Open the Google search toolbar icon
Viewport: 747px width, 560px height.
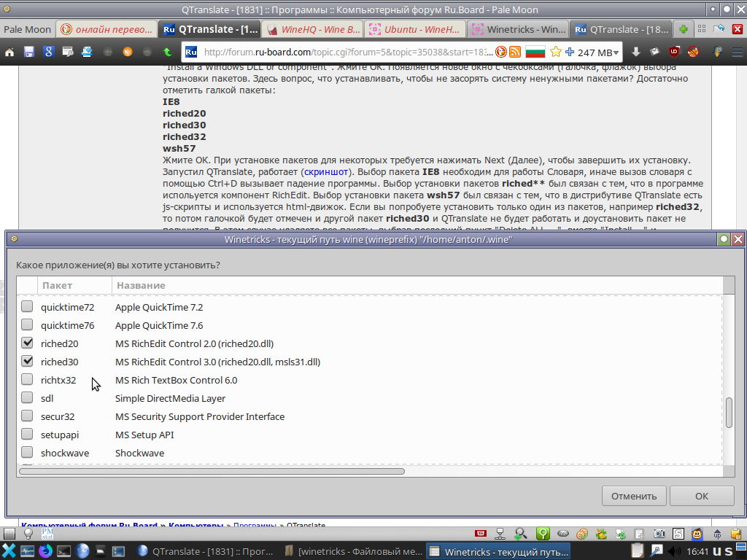click(49, 52)
